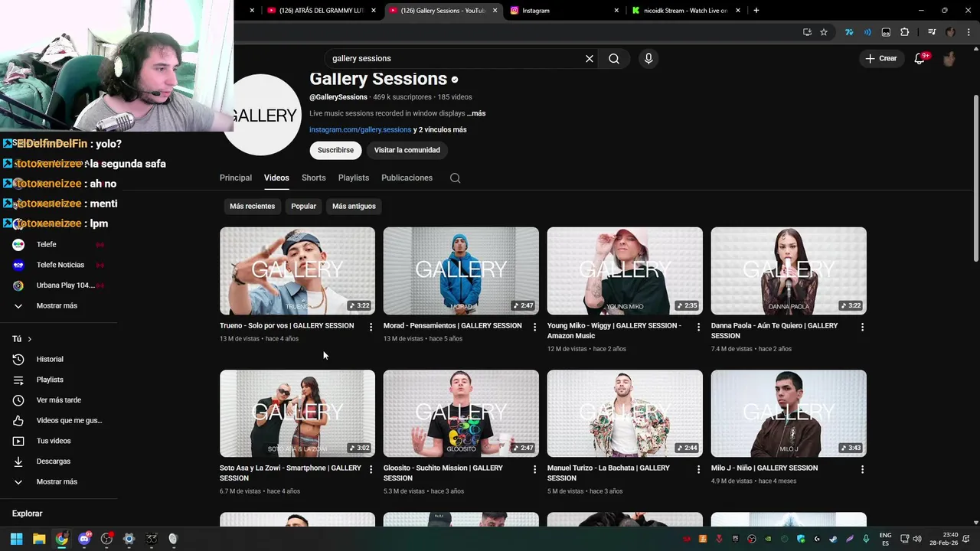The image size is (980, 551).
Task: Play Morad - Pensamientos thumbnail
Action: tap(461, 271)
